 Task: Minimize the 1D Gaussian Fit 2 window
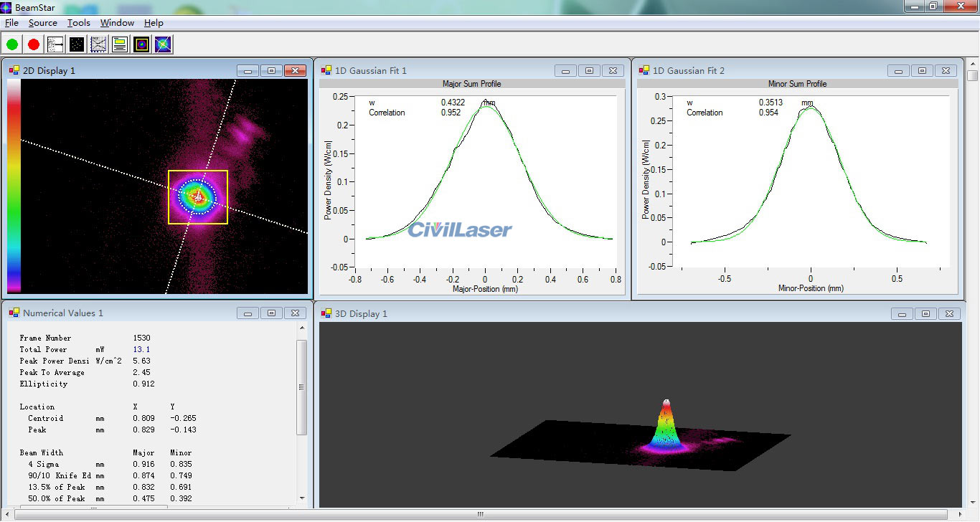pos(899,70)
